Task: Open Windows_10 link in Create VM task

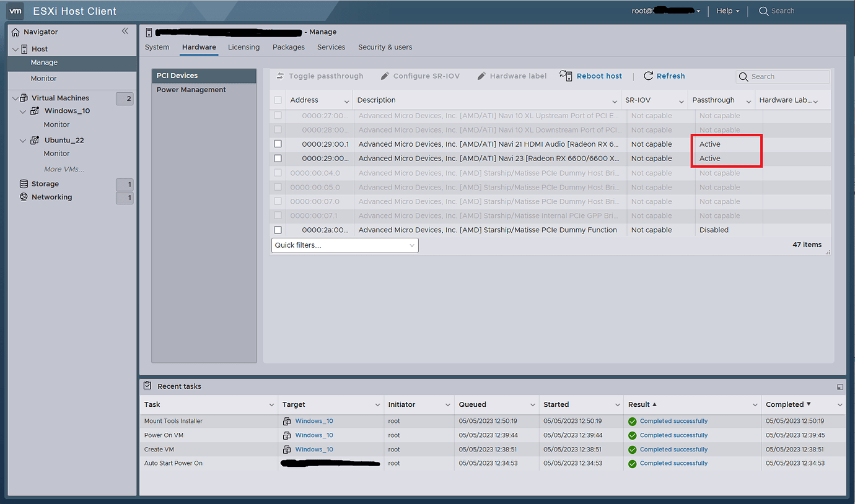Action: tap(314, 450)
